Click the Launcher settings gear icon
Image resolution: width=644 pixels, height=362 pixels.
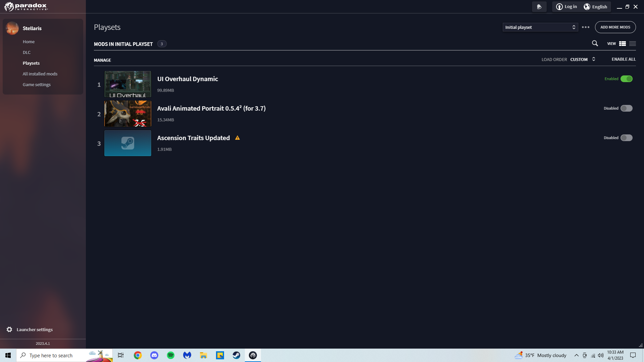coord(9,329)
